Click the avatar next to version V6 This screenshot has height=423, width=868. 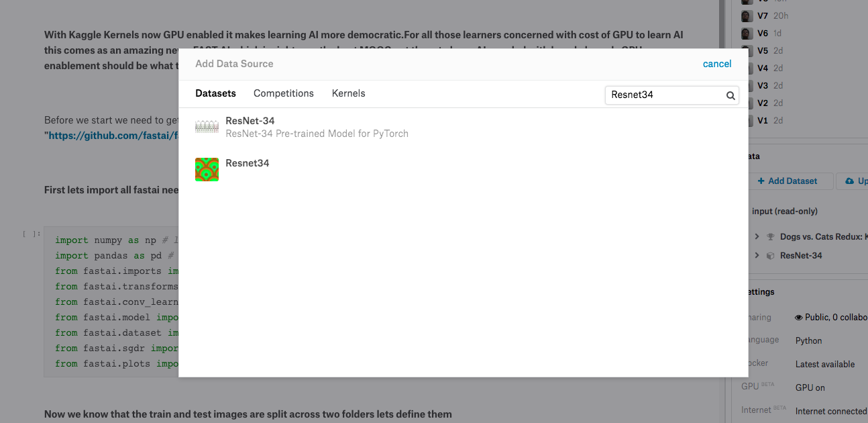click(x=747, y=33)
